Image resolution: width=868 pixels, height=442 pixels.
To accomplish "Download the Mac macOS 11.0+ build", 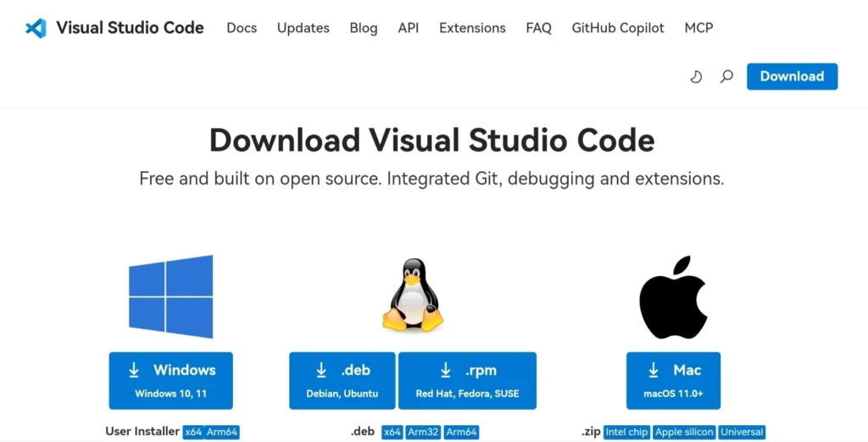I will [x=673, y=380].
